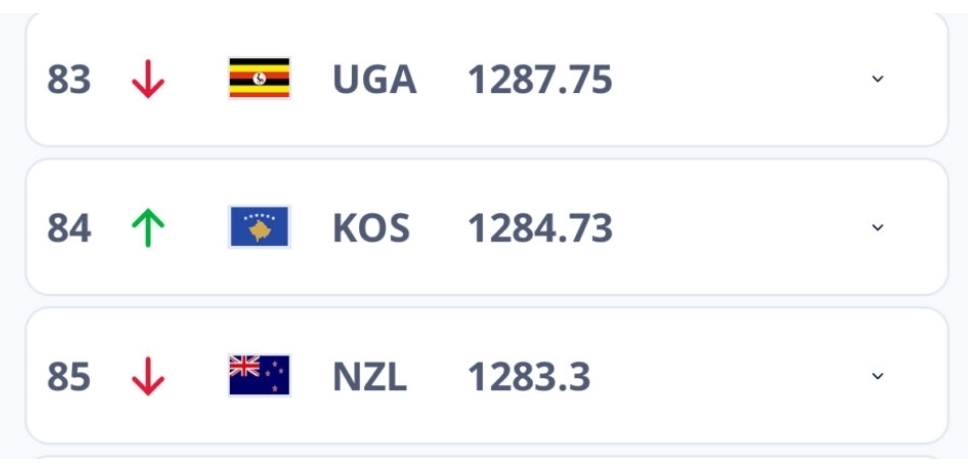
Task: Open the Kosovo ranking card's empty area
Action: [x=740, y=228]
